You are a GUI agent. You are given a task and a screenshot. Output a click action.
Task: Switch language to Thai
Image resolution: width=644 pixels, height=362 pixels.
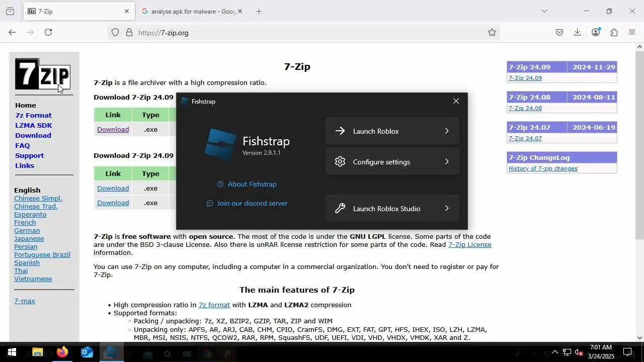(21, 270)
